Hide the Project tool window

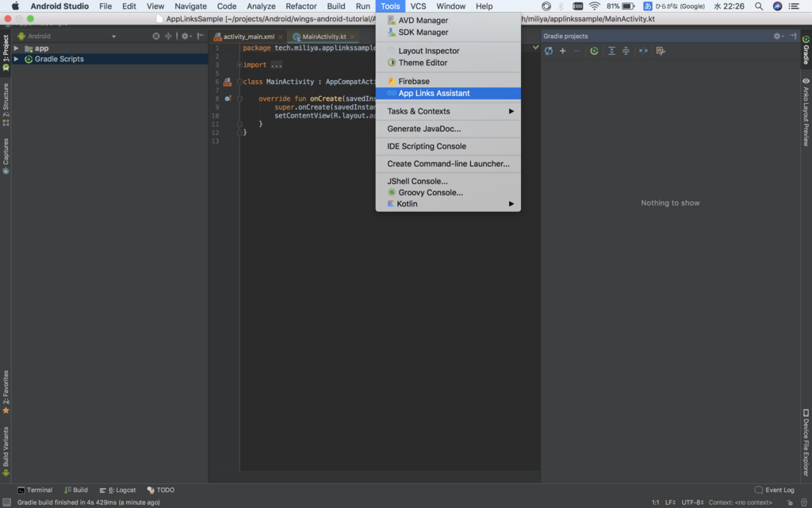click(x=201, y=37)
